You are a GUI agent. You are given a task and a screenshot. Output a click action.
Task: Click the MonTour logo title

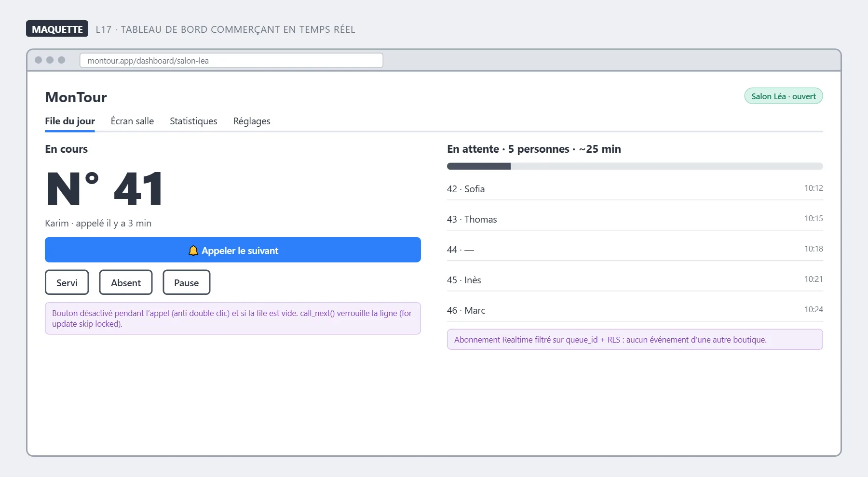click(x=76, y=97)
